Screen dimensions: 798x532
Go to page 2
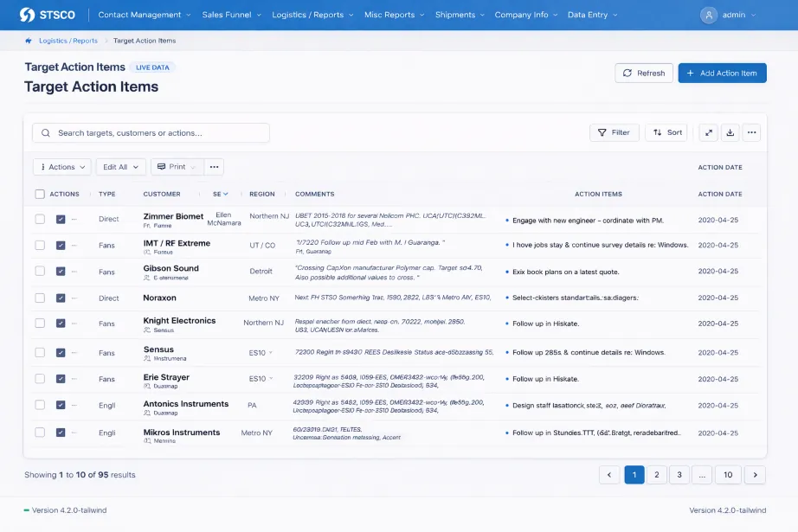coord(657,475)
